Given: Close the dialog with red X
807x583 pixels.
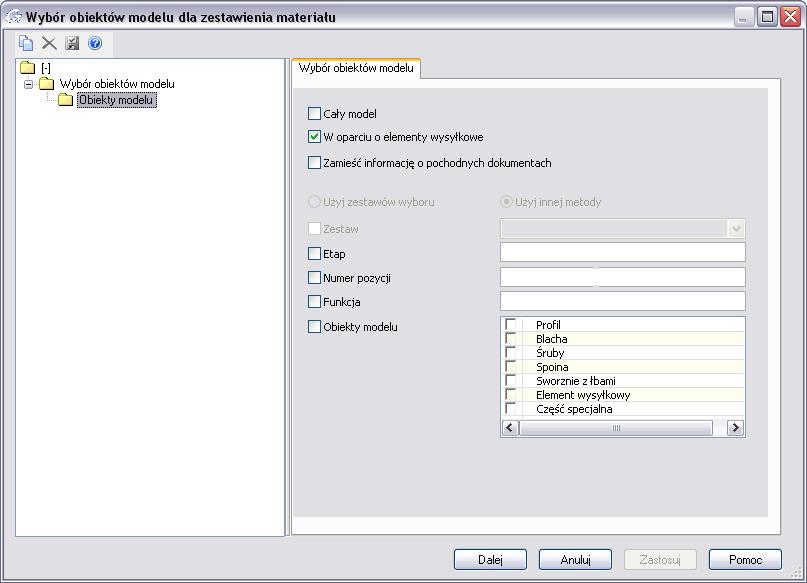Looking at the screenshot, I should point(791,17).
